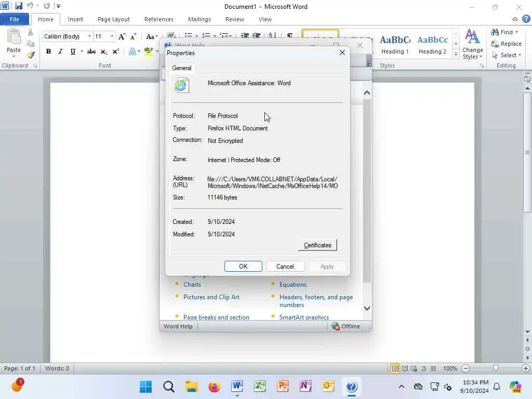The image size is (532, 399).
Task: Switch to the Mailings tab
Action: pos(199,19)
